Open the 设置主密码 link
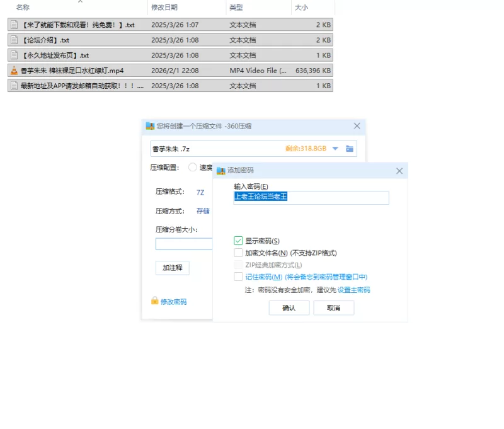The image size is (504, 429). (x=353, y=290)
